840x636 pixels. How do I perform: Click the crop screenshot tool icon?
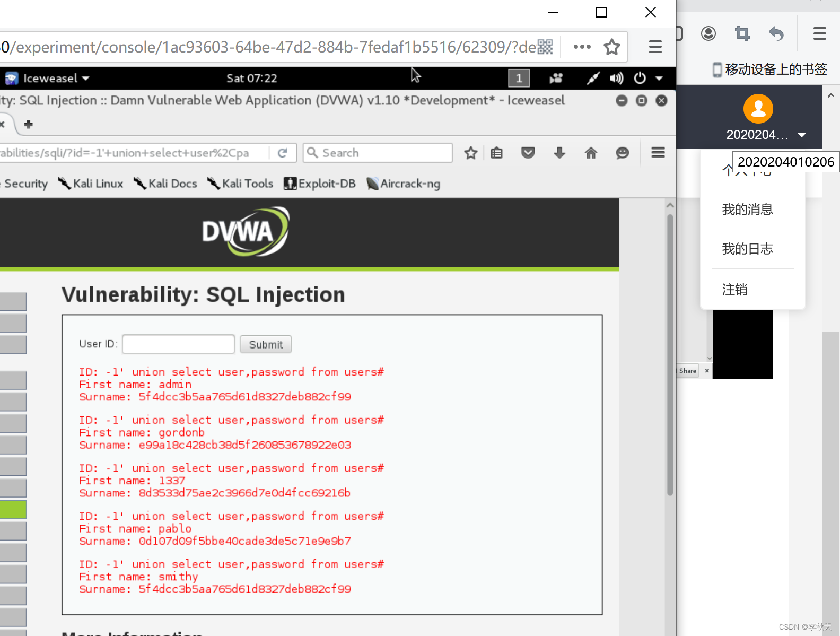click(742, 34)
